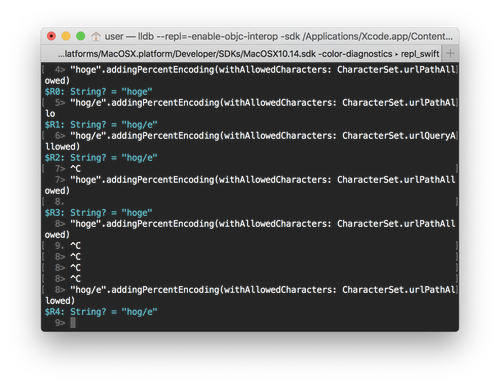Click the ^C on the 9. prompt line
The width and height of the screenshot is (500, 386).
[76, 246]
